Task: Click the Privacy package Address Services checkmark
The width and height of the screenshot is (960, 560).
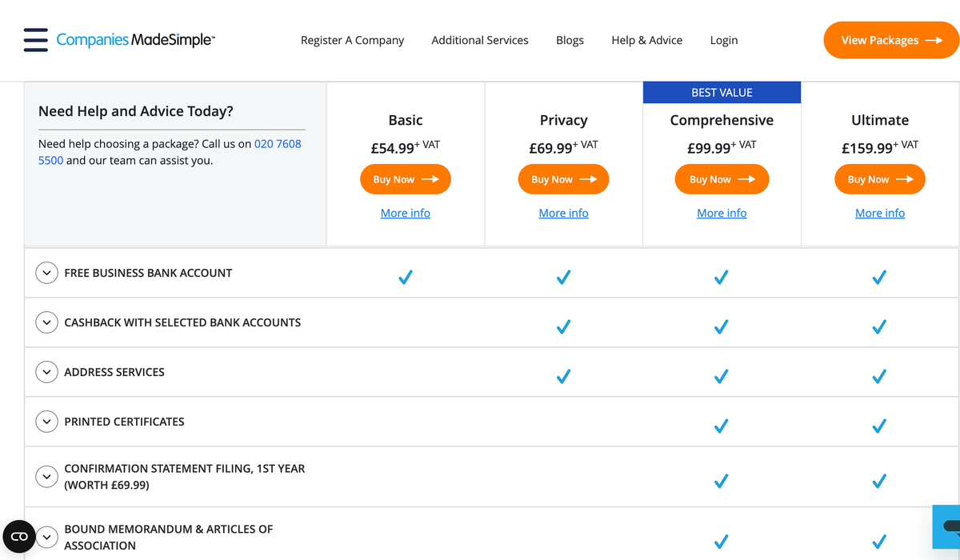Action: tap(563, 377)
